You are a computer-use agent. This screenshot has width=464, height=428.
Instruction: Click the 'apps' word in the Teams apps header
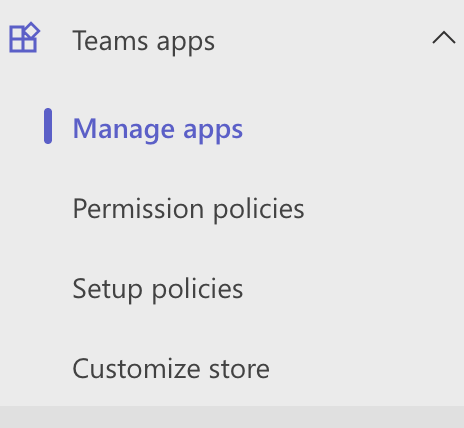click(x=186, y=44)
